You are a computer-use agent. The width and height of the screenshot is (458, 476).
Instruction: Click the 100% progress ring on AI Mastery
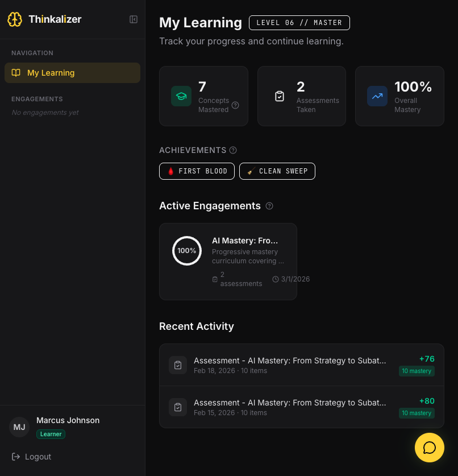187,250
